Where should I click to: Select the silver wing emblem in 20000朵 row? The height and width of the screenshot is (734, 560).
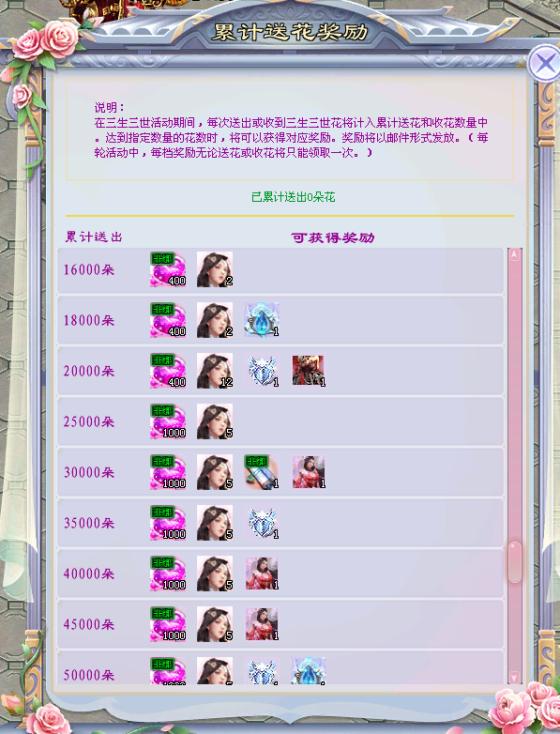click(x=262, y=371)
